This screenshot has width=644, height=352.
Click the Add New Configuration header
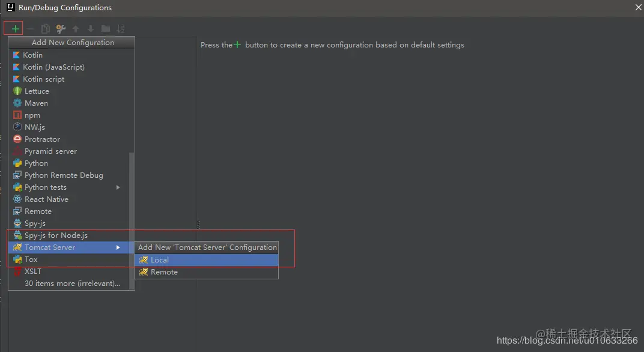73,42
